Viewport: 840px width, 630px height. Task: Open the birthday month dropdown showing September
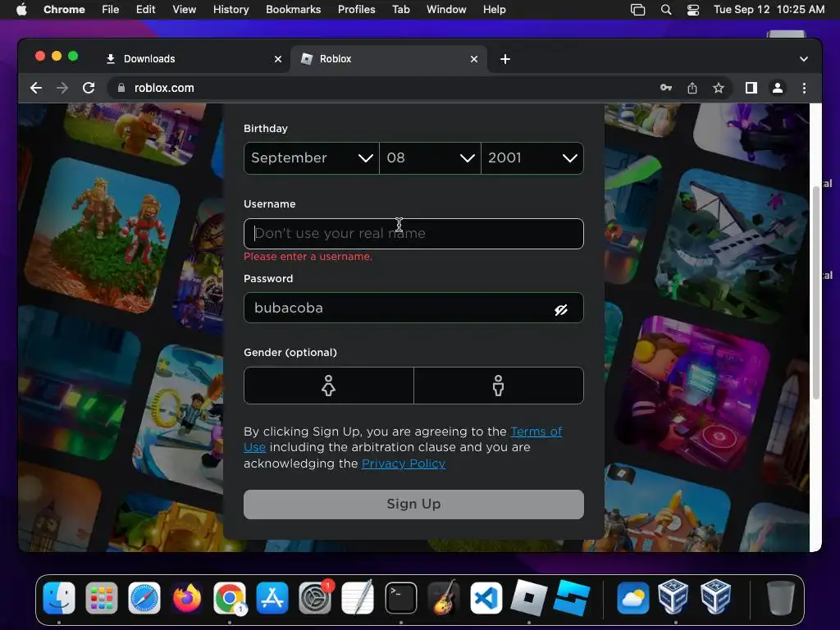311,158
